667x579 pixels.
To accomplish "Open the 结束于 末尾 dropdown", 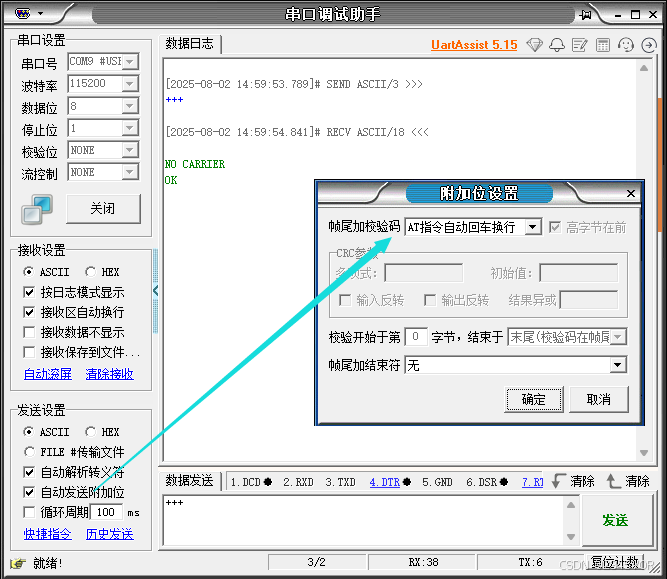I will (619, 337).
